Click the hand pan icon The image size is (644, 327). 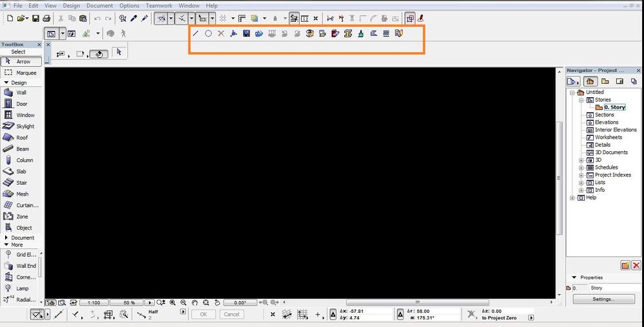click(195, 303)
